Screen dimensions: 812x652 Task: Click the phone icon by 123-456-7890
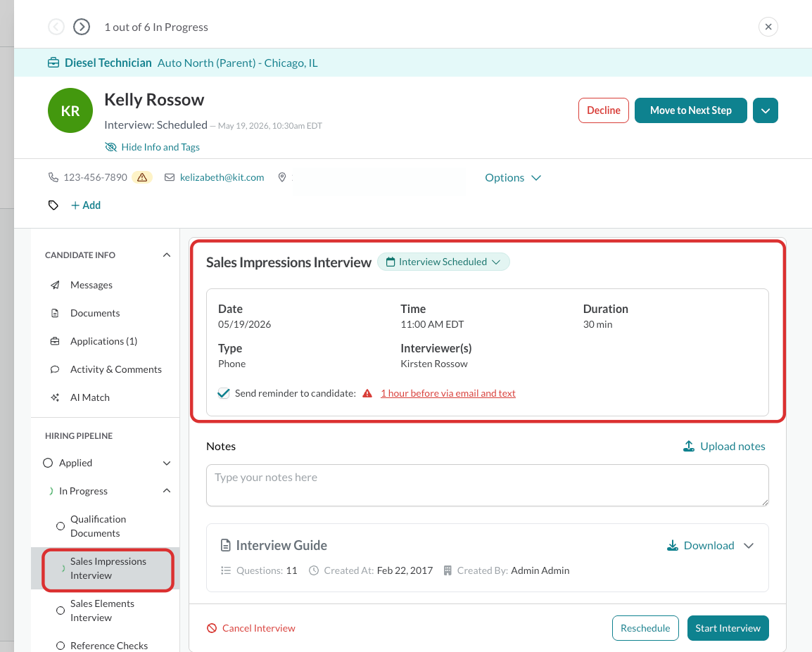(53, 177)
